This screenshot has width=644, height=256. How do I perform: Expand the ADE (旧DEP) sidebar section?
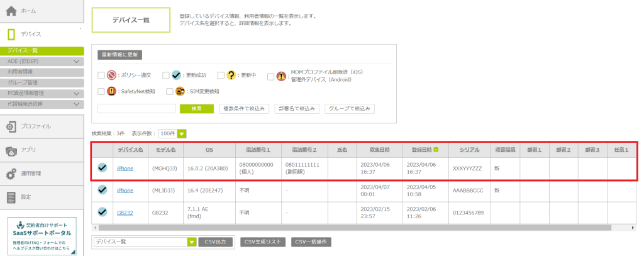pyautogui.click(x=77, y=62)
